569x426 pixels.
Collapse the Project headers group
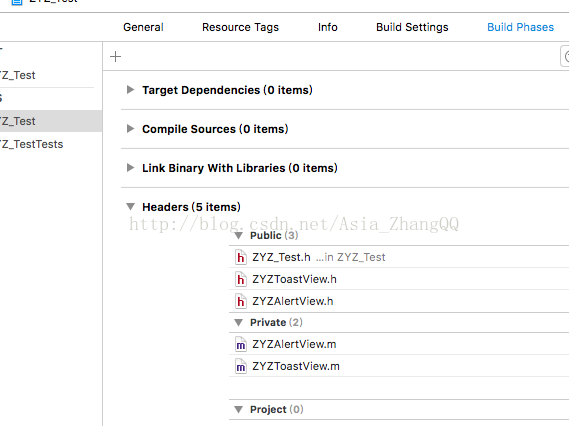[238, 410]
